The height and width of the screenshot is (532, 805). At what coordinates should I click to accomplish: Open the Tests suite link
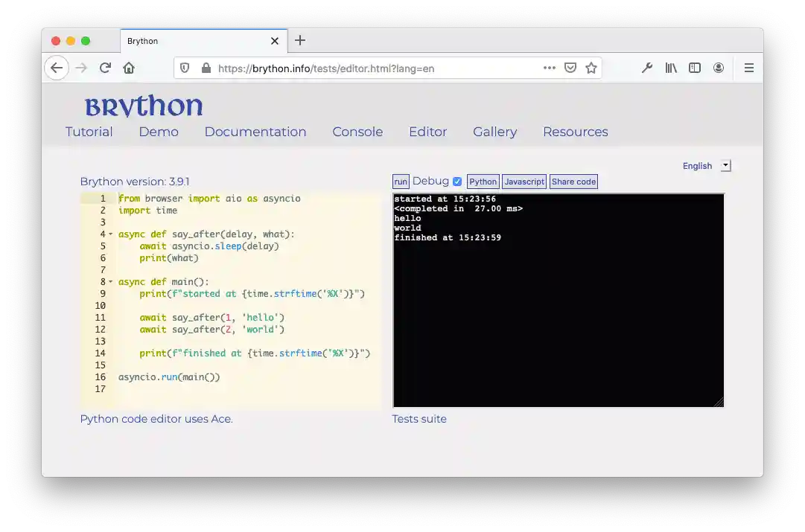(419, 418)
